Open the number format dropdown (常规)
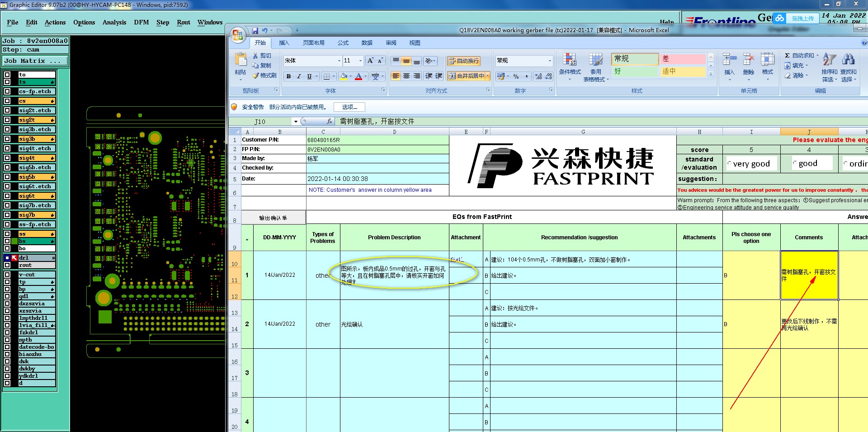Screen dimensions: 868x432 550,61
